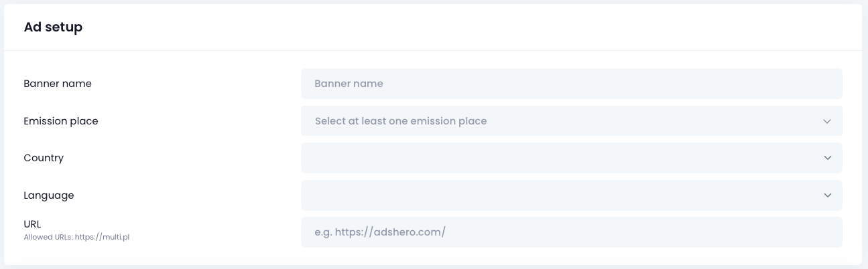This screenshot has height=269, width=868.
Task: Open the empty Language select field
Action: [563, 195]
